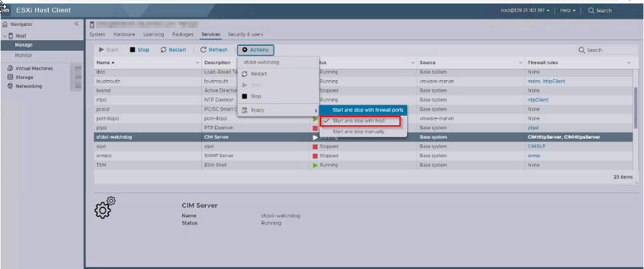Screen dimensions: 644x269
Task: Click the disabled Start toolbar button
Action: (109, 50)
